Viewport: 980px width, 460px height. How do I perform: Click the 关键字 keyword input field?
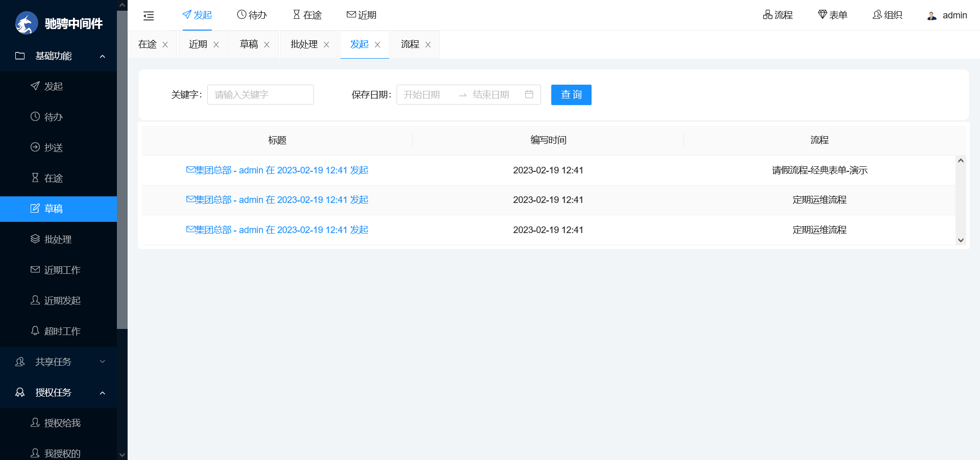point(260,95)
